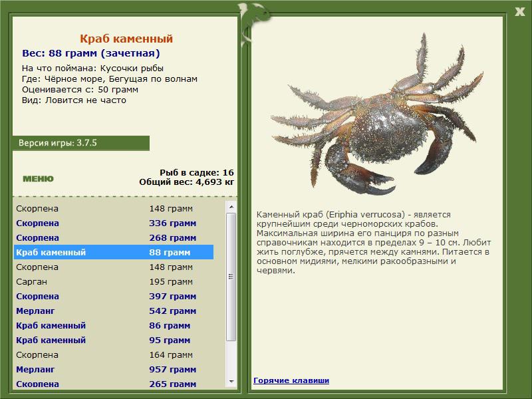Select the Мерланг 542 грамм row
The image size is (532, 399).
pos(114,311)
